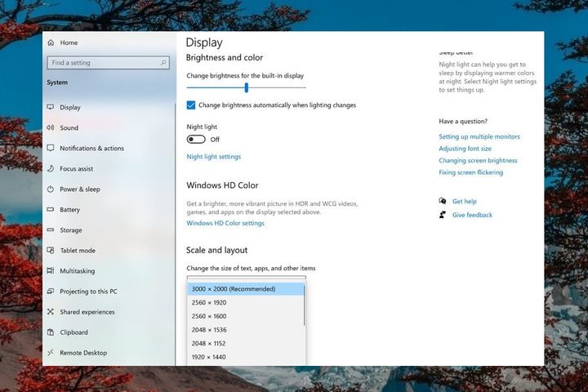Screen dimensions: 588x392
Task: Choose 2560 × 1920 resolution option
Action: [246, 302]
